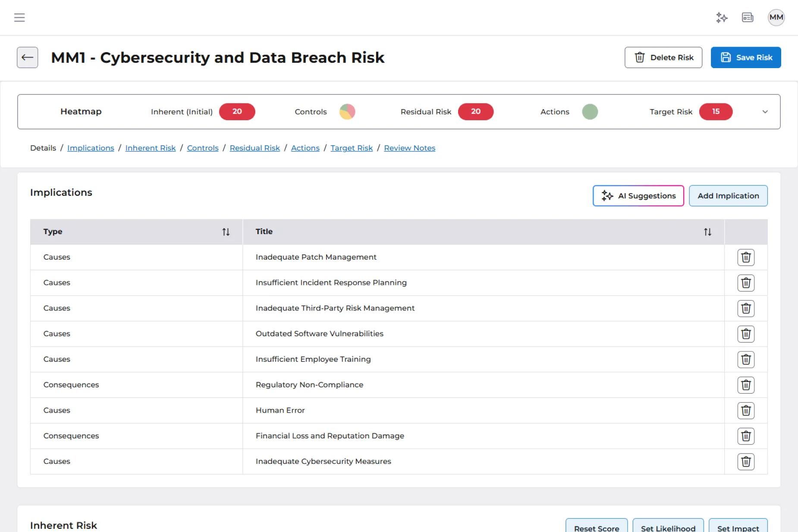Screen dimensions: 798x532
Task: Open AI Suggestions for implications
Action: click(x=638, y=196)
